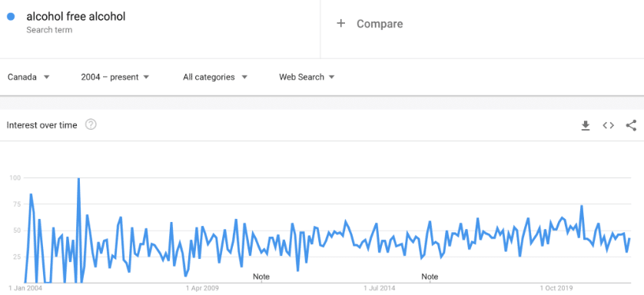Expand the 2004 – present time range
Viewport: 644px width, 295px height.
115,77
